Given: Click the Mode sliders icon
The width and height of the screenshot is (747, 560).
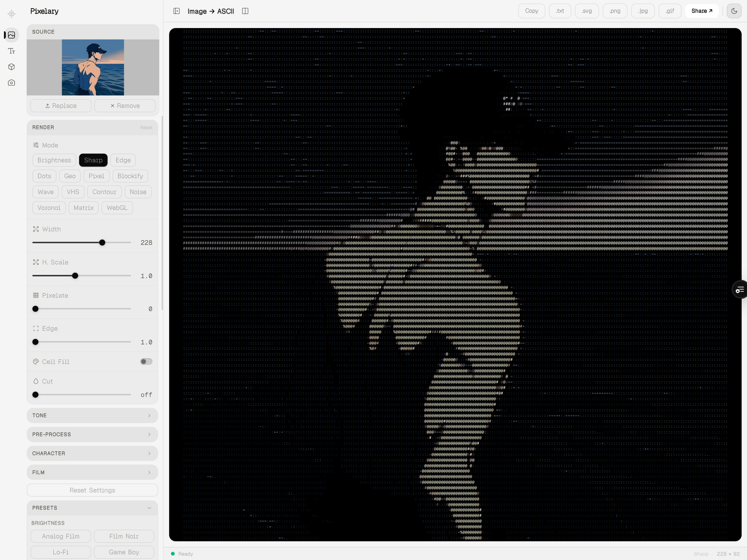Looking at the screenshot, I should pos(36,145).
